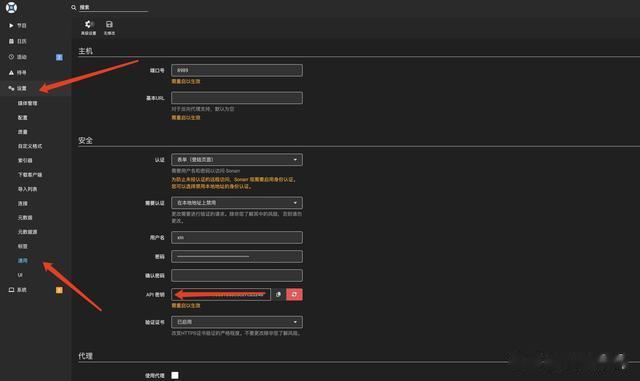Open Quality (质量) settings page
This screenshot has height=381, width=640.
point(22,132)
